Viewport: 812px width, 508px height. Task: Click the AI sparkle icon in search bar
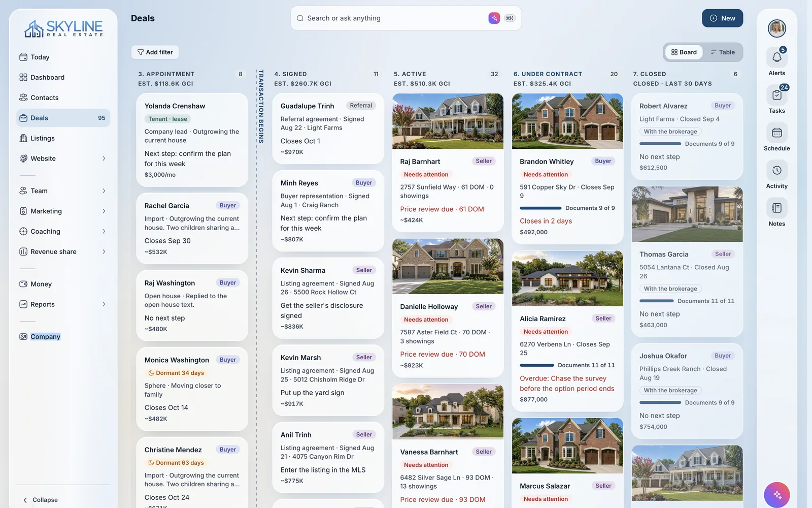[x=494, y=18]
